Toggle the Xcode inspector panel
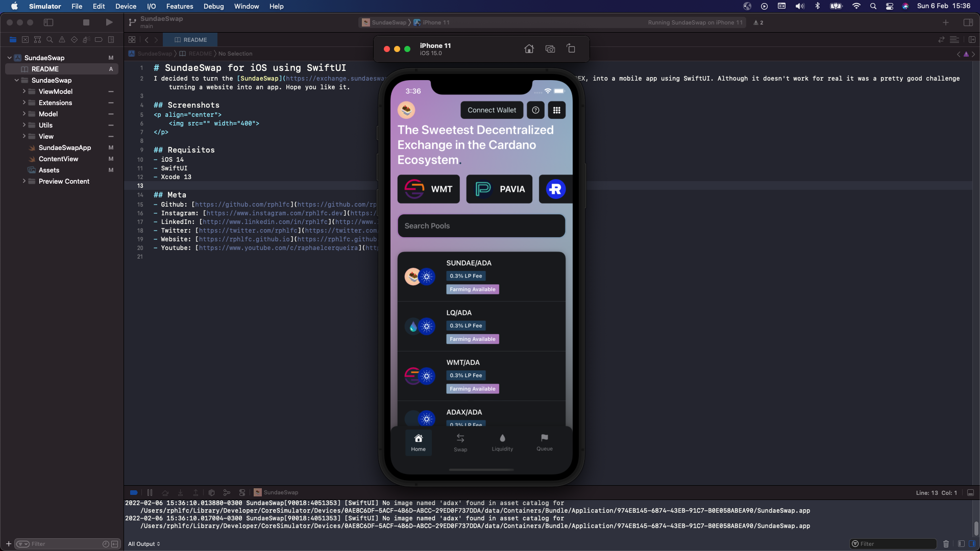Viewport: 980px width, 551px height. pyautogui.click(x=968, y=22)
